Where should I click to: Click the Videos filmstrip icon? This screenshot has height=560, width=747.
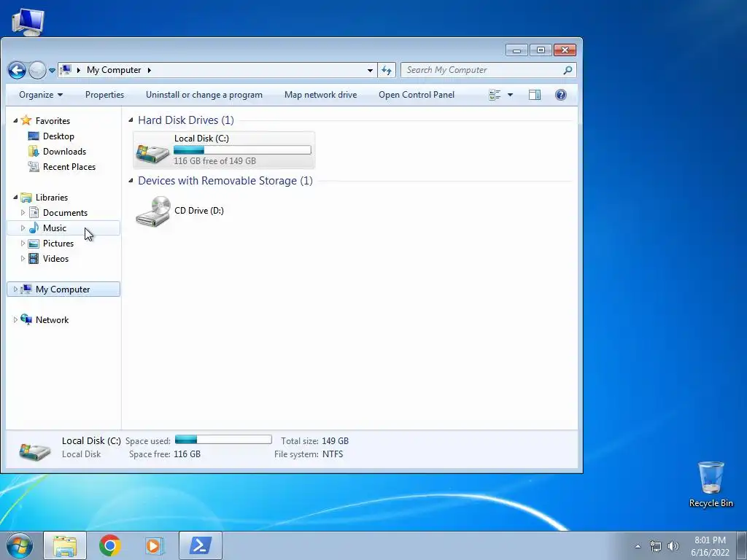pos(34,259)
